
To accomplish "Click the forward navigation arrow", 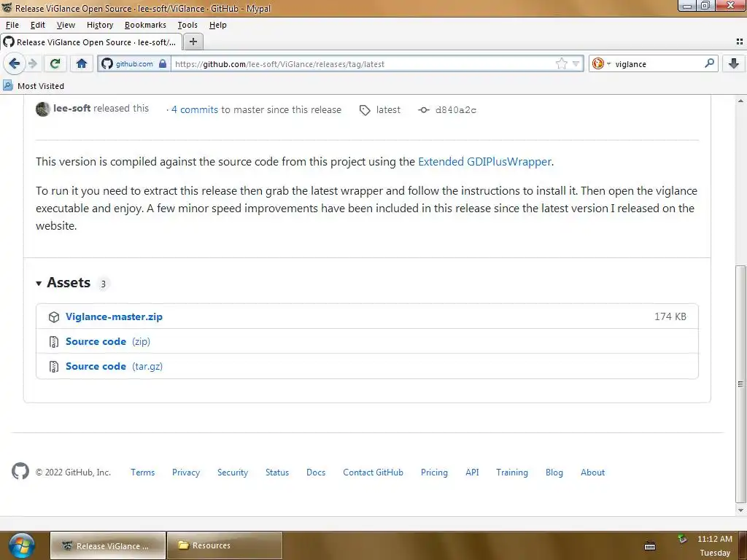I will pyautogui.click(x=33, y=63).
